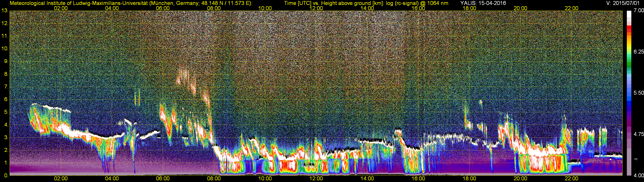Click the 22:00 label on top time axis

(x=571, y=8)
